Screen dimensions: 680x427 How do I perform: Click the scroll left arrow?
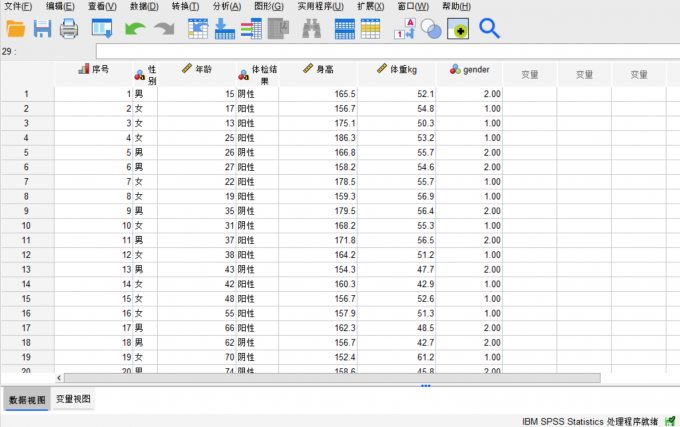click(x=59, y=378)
